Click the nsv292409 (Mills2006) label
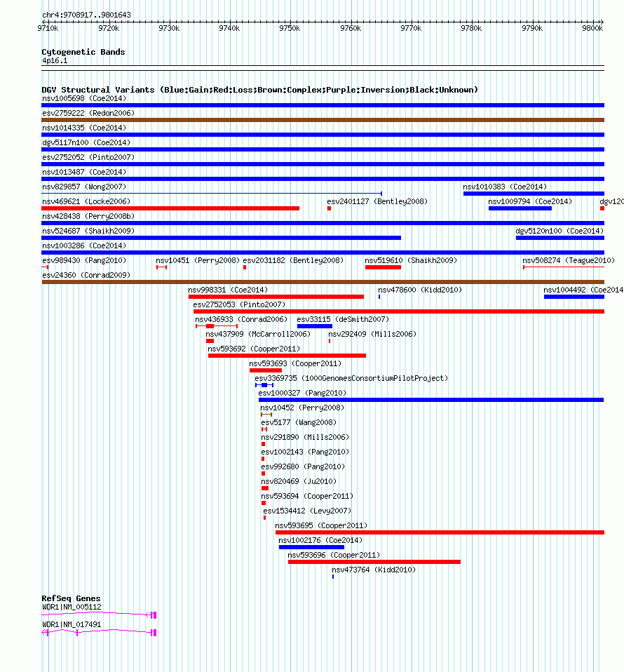Image resolution: width=624 pixels, height=672 pixels. pyautogui.click(x=372, y=335)
